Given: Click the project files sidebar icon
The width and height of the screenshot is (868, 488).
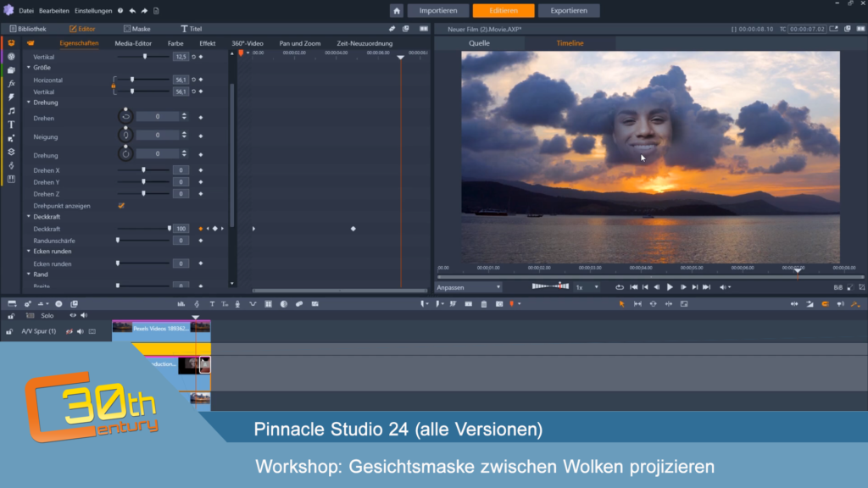Looking at the screenshot, I should pos(11,70).
